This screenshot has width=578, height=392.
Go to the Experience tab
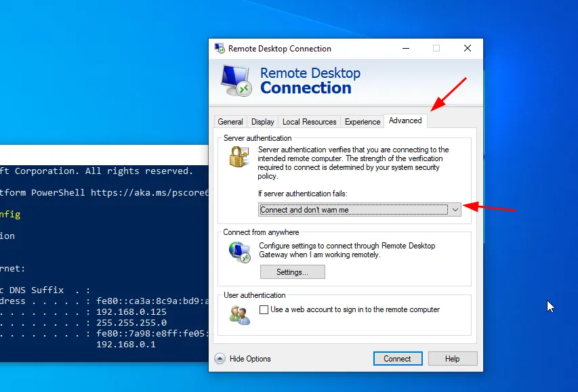click(363, 122)
